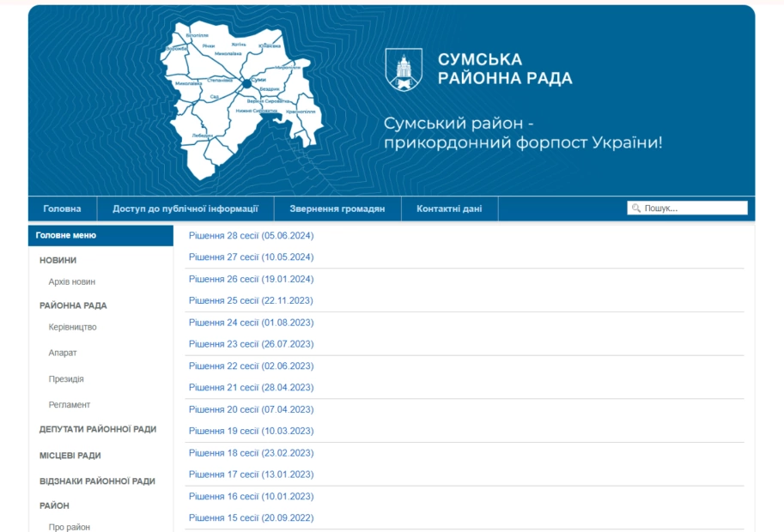
Task: Open Керівництво under Районна рада
Action: [73, 327]
